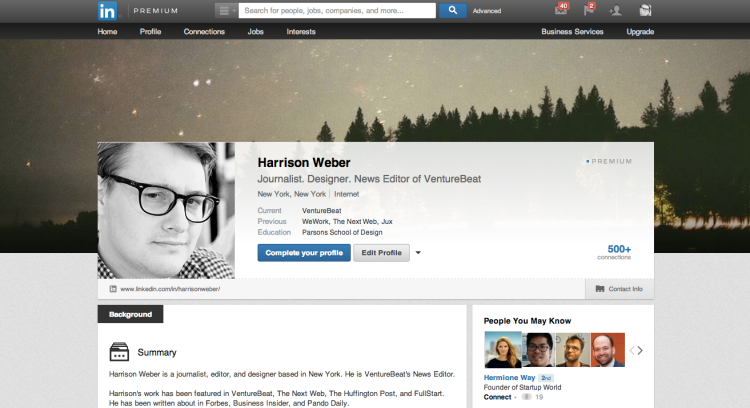This screenshot has width=750, height=408.
Task: Click the People You May Know heading
Action: click(x=527, y=321)
